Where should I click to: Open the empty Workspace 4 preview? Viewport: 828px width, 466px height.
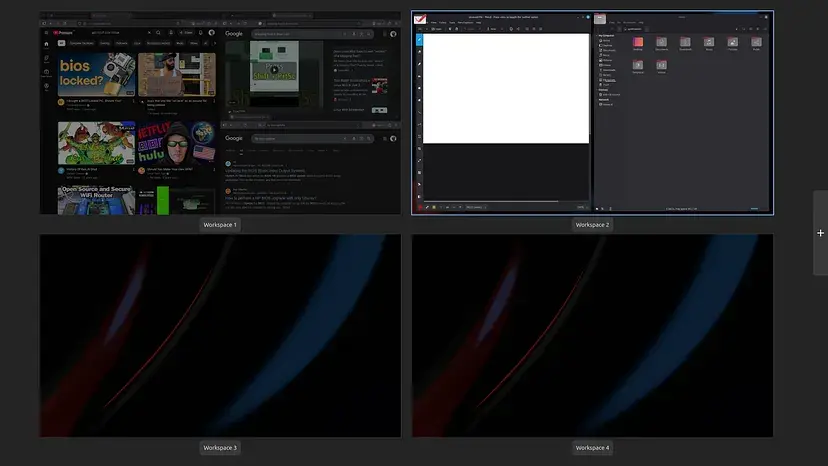592,336
